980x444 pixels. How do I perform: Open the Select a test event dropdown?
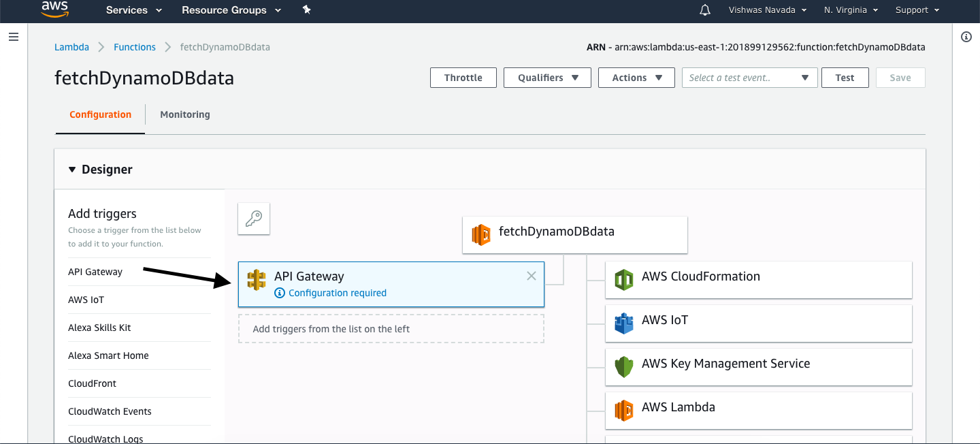pyautogui.click(x=749, y=78)
